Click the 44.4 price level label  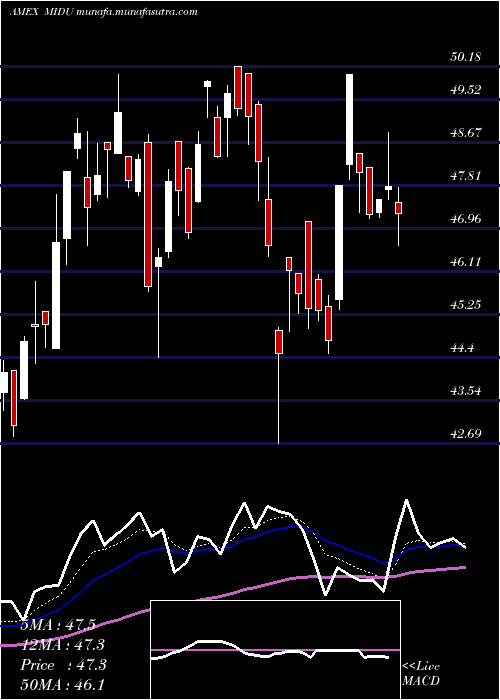point(462,348)
